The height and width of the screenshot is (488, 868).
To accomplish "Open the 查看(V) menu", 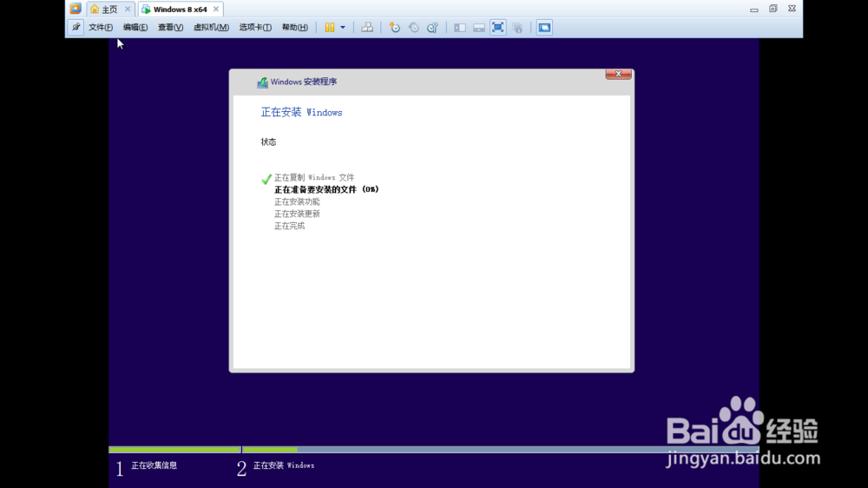I will point(170,27).
